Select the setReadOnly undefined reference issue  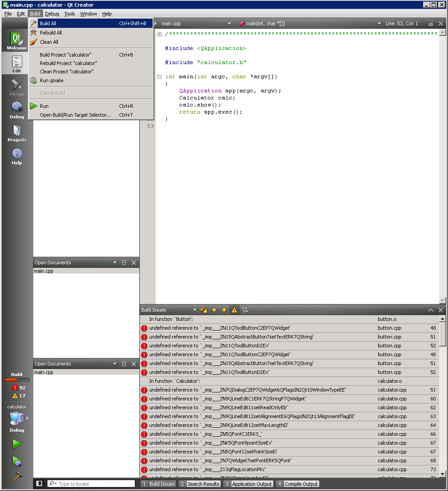click(289, 408)
